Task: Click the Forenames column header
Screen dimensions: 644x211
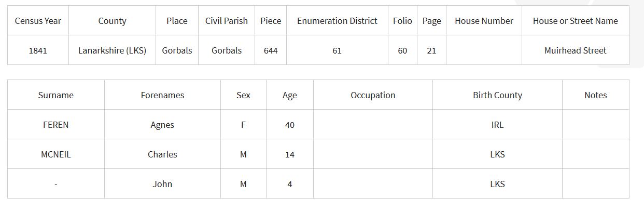Action: [162, 95]
